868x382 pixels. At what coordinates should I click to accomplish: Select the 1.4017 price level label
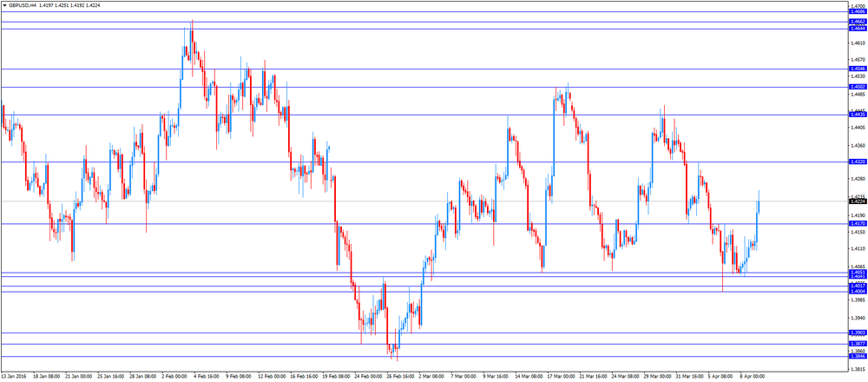pyautogui.click(x=858, y=286)
